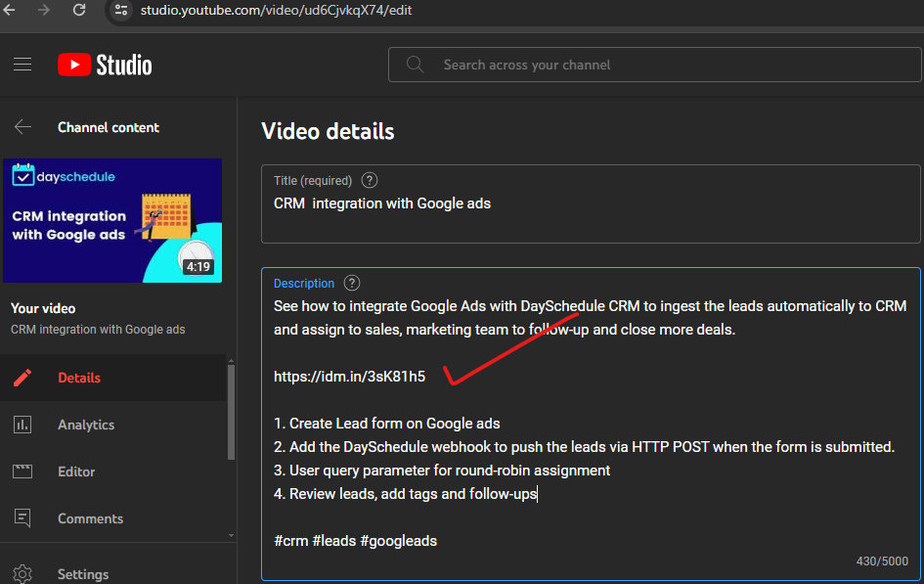924x584 pixels.
Task: Open the Analytics tab
Action: point(113,425)
